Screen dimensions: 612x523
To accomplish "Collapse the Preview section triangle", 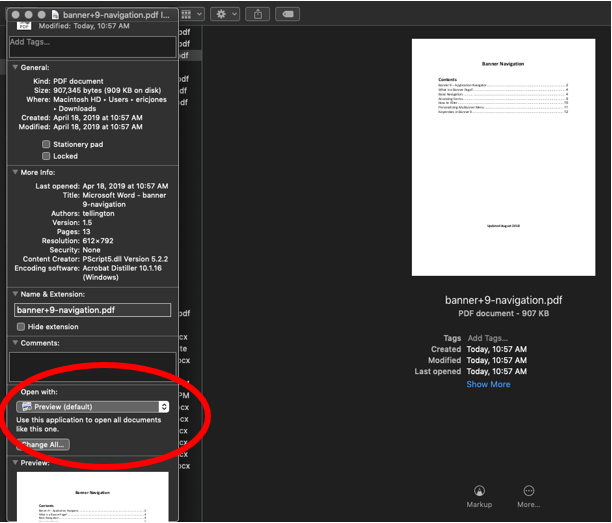I will tap(15, 463).
